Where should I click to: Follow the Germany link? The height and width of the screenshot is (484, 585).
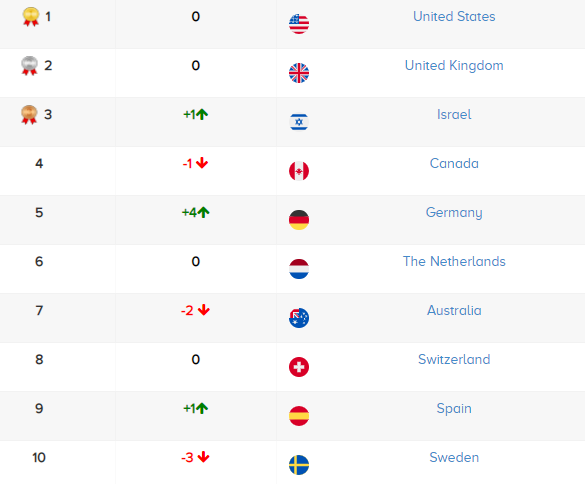coord(454,213)
